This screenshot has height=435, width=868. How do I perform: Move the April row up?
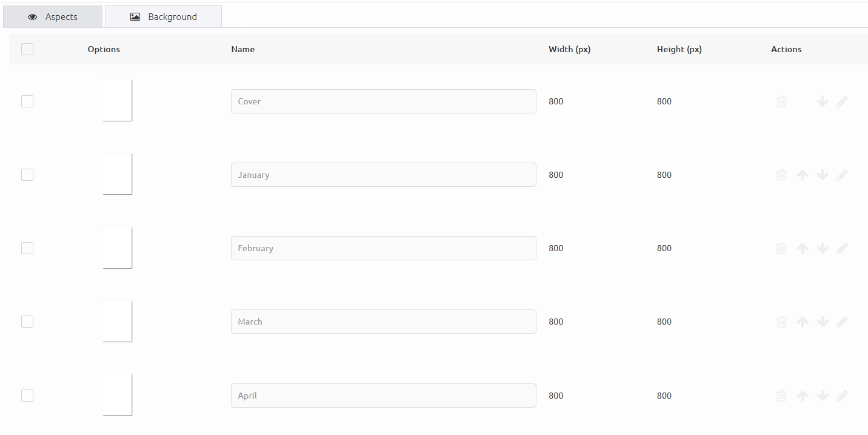click(x=803, y=396)
